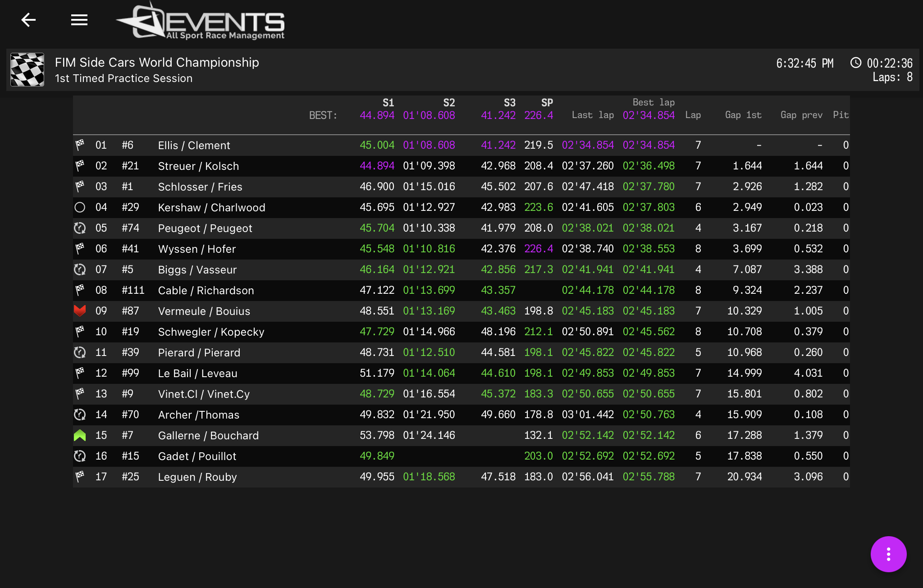Screen dimensions: 923x588
Task: Select the Le Bail / Leveau team name
Action: point(198,373)
